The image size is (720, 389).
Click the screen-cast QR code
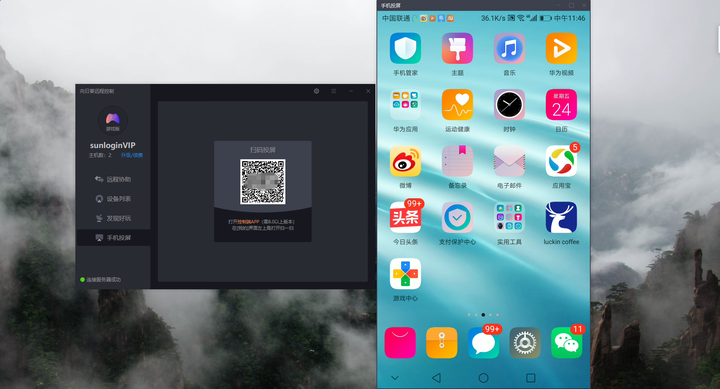pyautogui.click(x=263, y=181)
